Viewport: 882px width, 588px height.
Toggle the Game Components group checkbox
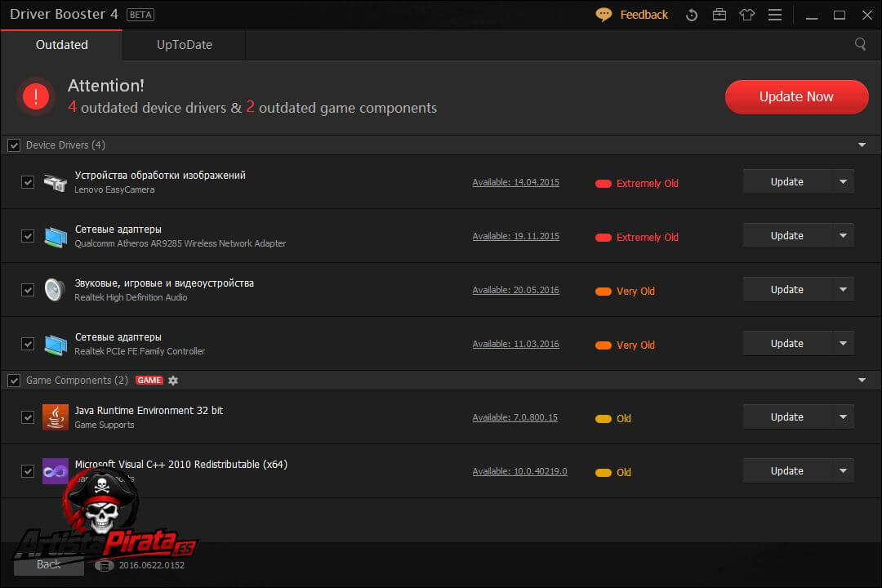click(14, 381)
